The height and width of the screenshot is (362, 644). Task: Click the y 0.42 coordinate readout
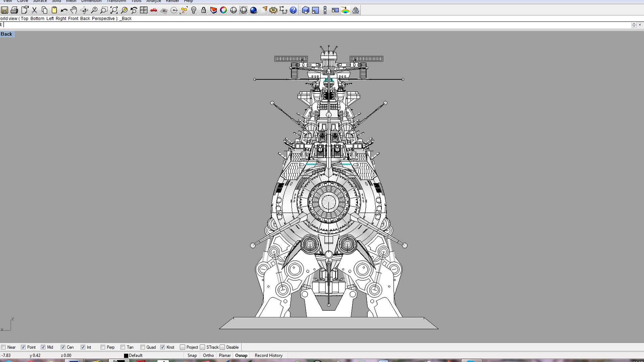click(x=35, y=355)
